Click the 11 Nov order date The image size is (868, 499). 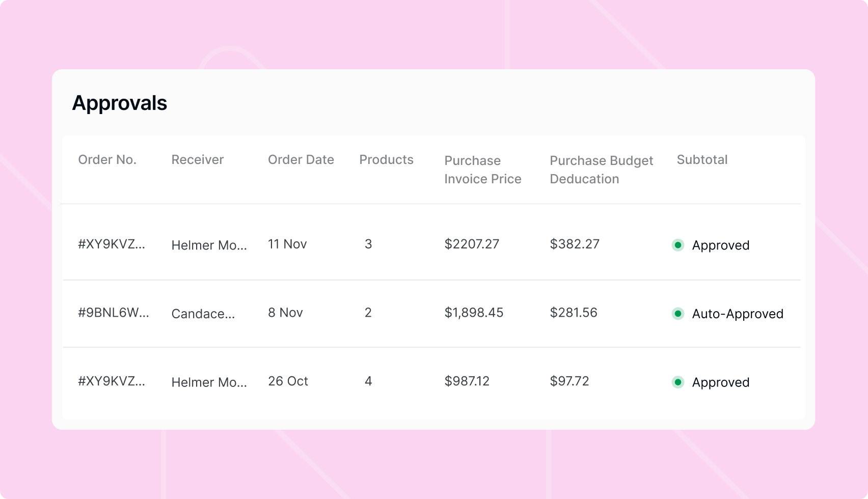click(287, 244)
